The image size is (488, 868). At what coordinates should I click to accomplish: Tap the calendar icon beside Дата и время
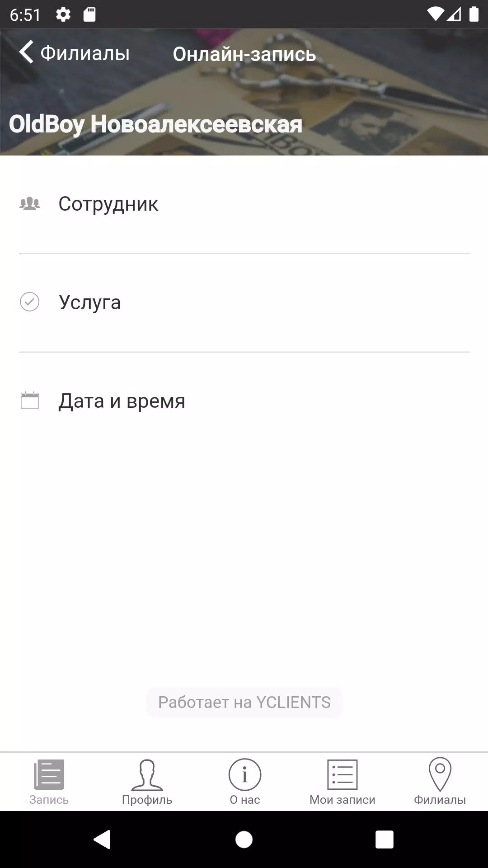tap(30, 401)
